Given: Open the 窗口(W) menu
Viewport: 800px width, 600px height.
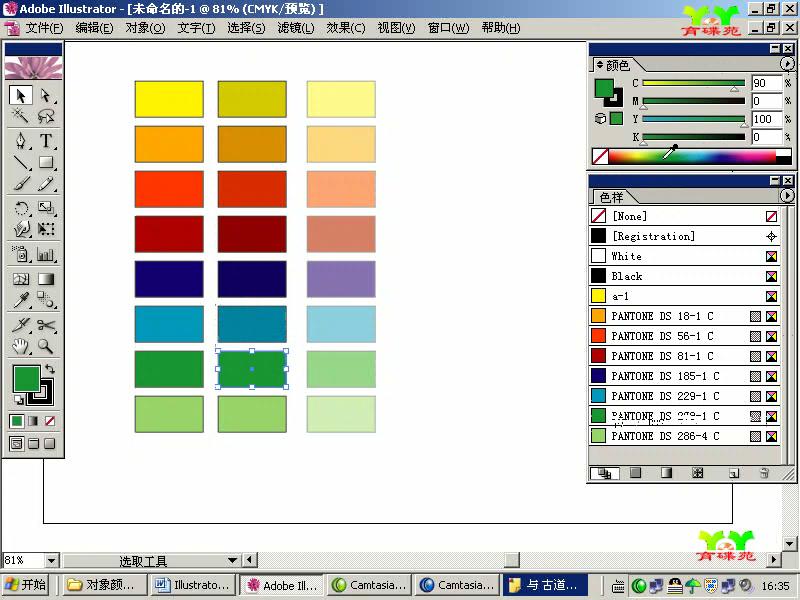Looking at the screenshot, I should [x=448, y=28].
